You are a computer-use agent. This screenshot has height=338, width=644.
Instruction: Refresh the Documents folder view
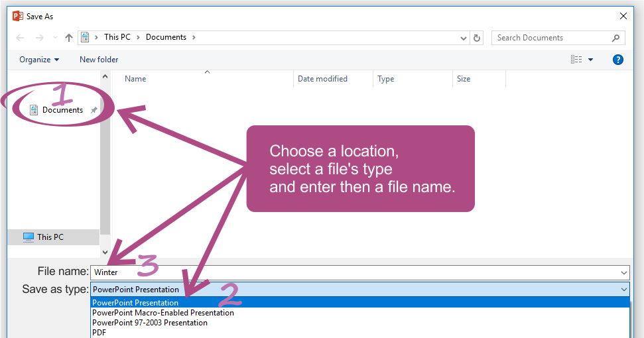click(476, 38)
